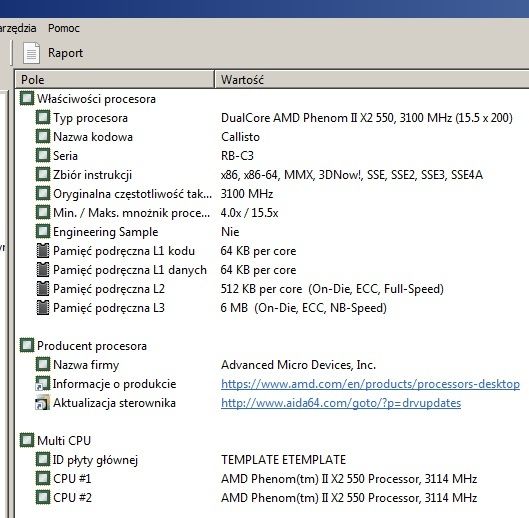Select the Nazwa firmy row label
The image size is (529, 518).
coord(86,365)
